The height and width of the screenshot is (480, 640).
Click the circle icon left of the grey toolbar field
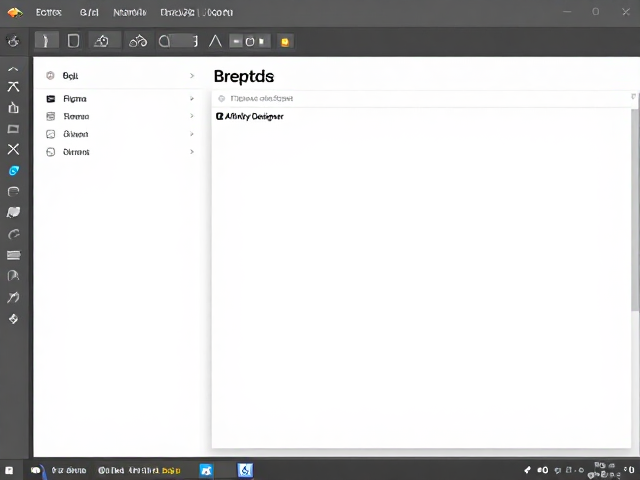(164, 41)
